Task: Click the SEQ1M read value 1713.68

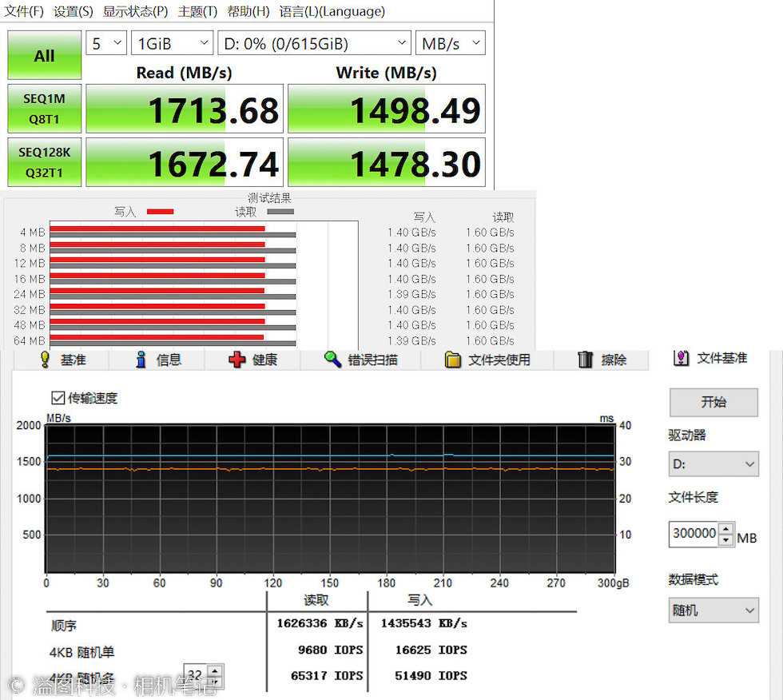Action: click(x=185, y=109)
